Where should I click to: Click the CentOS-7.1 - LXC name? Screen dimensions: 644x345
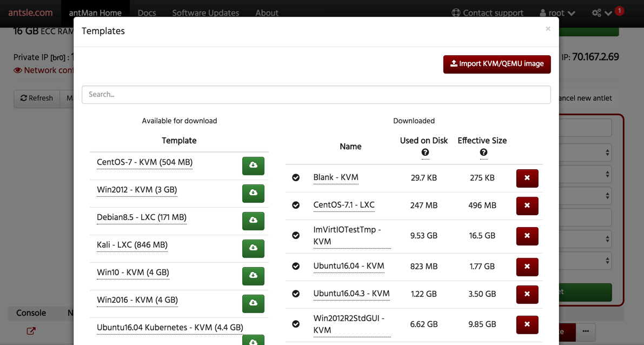(344, 205)
